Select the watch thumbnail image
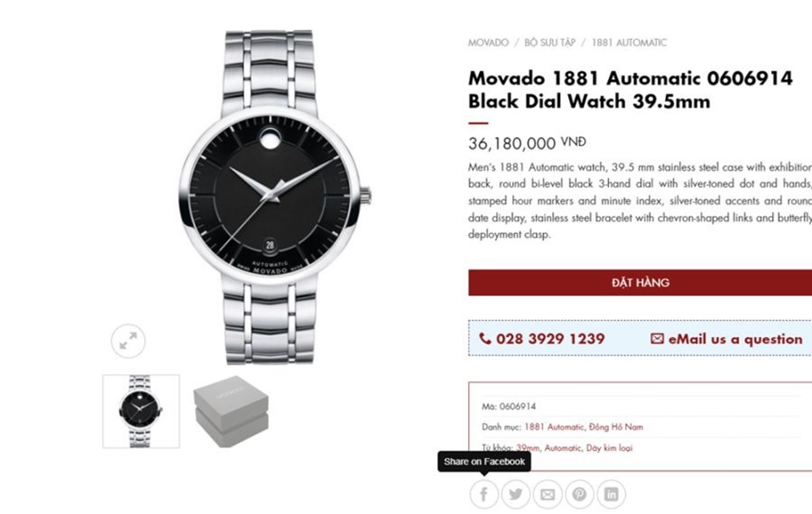 pos(141,411)
